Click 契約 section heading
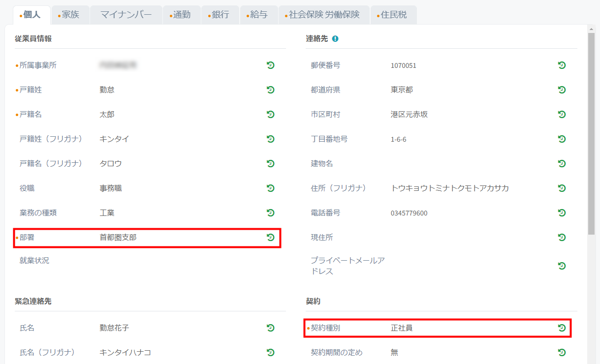Image resolution: width=600 pixels, height=364 pixels. 313,301
